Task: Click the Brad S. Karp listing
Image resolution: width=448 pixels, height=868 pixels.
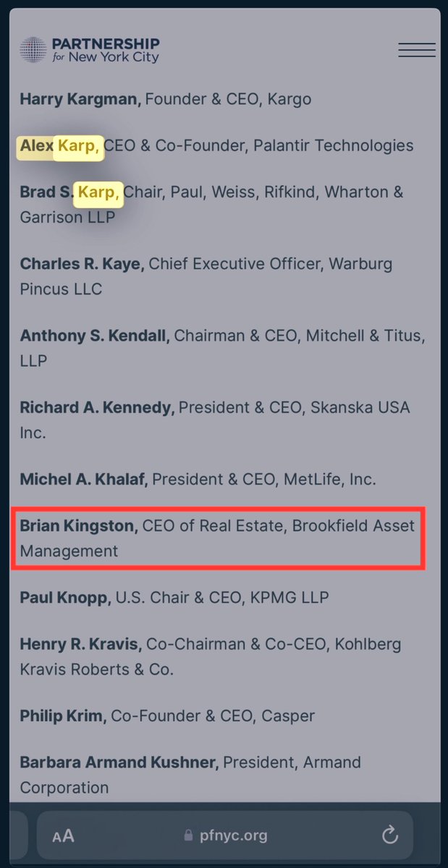Action: tap(71, 192)
